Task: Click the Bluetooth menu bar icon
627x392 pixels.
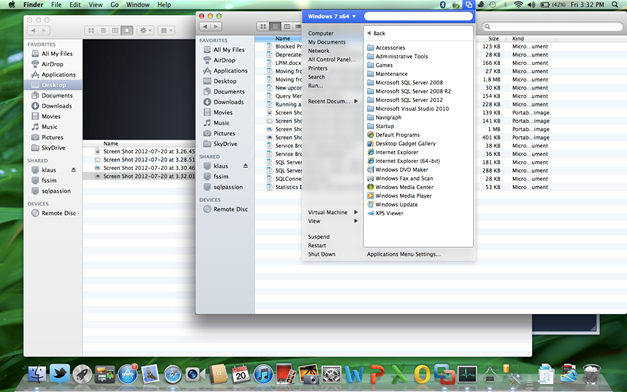Action: (443, 5)
